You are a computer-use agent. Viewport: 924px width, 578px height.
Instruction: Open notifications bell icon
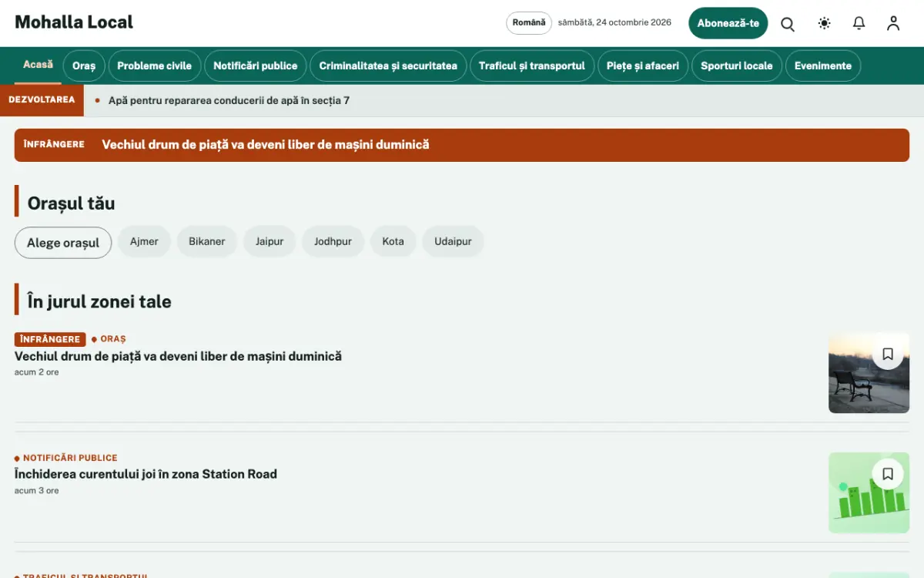[x=859, y=23]
